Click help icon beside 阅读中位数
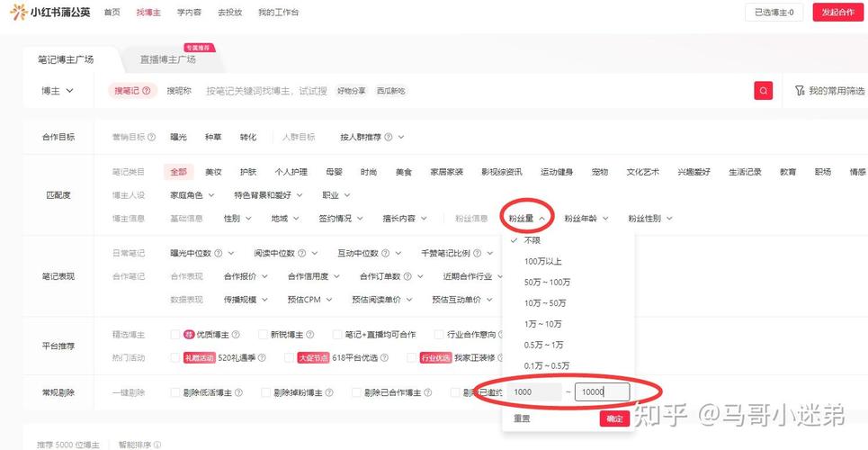Image resolution: width=868 pixels, height=450 pixels. click(301, 253)
